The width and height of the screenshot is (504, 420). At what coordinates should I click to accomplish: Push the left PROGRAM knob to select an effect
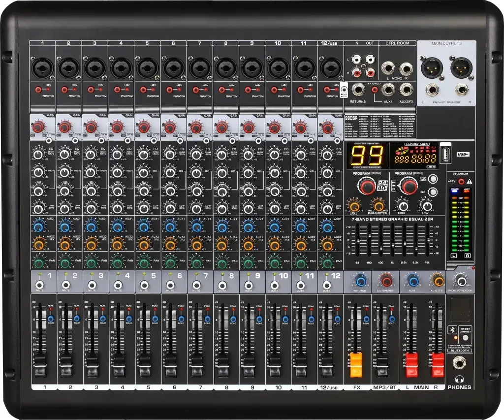(x=368, y=186)
